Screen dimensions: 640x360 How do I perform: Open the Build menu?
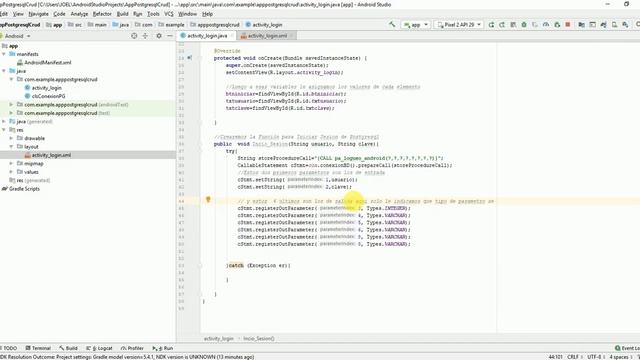122,14
